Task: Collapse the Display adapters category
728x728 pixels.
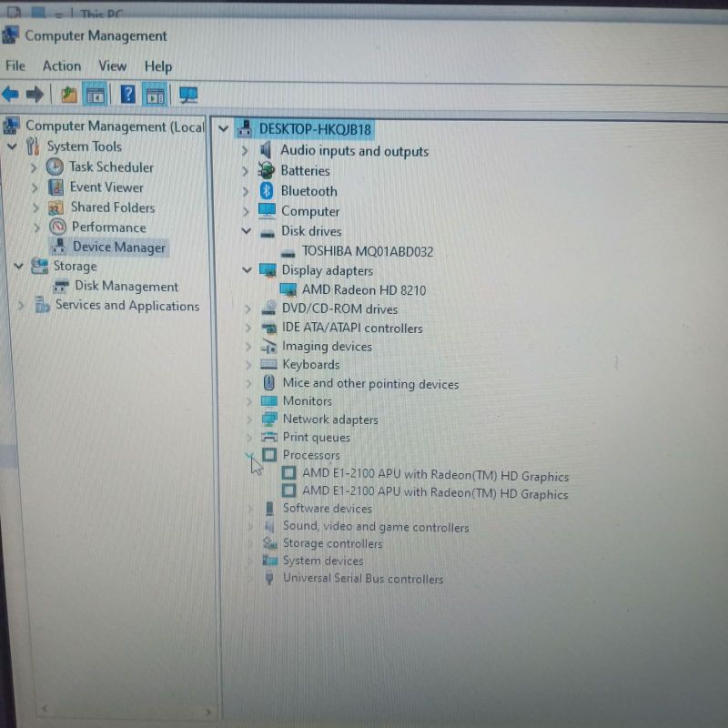Action: tap(247, 269)
